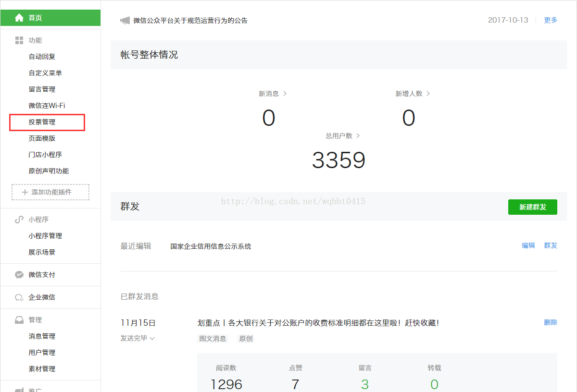This screenshot has height=392, width=577.
Task: Click the 原创 tag
Action: coord(246,339)
